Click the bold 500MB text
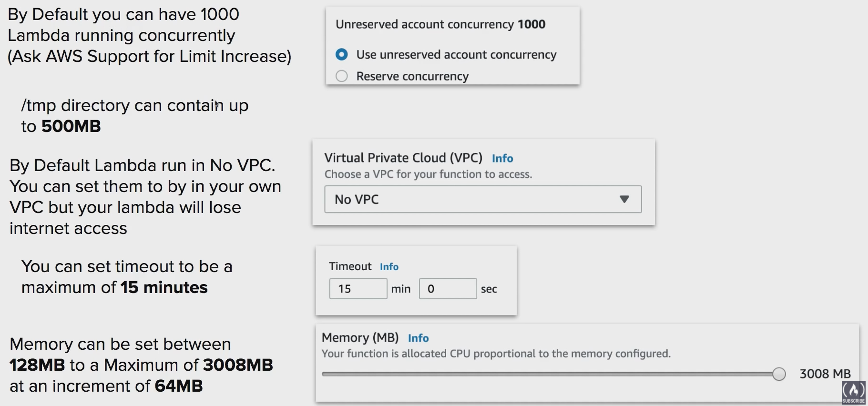This screenshot has height=406, width=868. tap(71, 126)
